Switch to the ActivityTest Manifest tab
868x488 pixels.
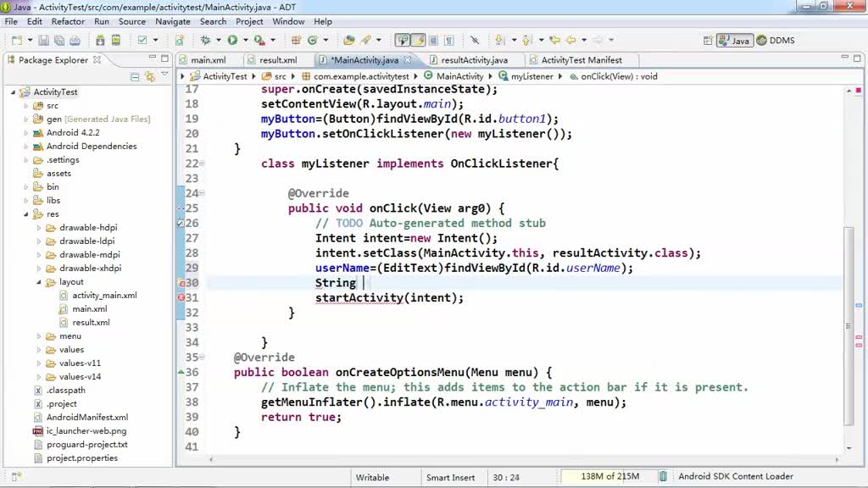(581, 60)
